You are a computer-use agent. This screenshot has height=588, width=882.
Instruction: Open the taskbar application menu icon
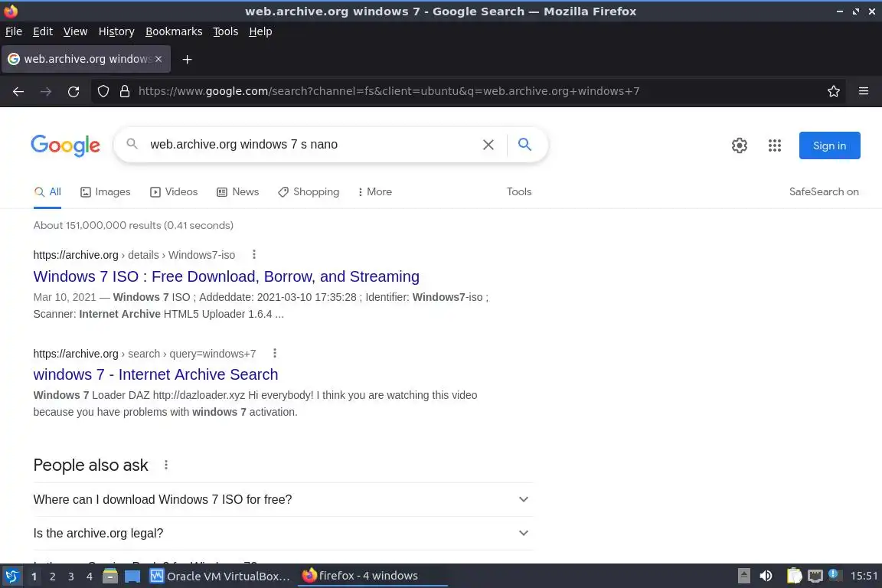point(11,577)
